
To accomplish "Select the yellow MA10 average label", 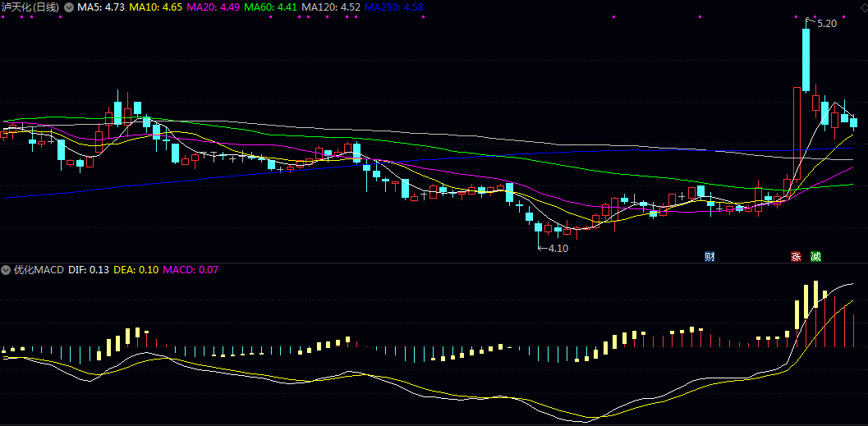I will click(157, 7).
